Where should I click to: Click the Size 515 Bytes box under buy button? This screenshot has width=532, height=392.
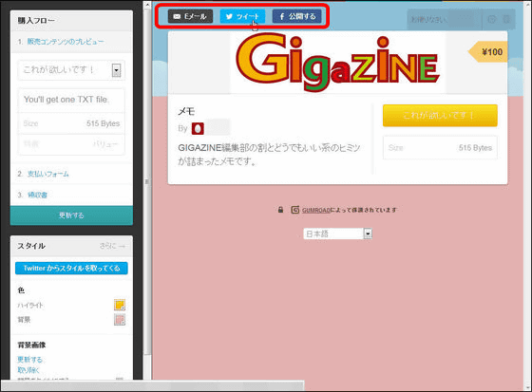coord(440,147)
